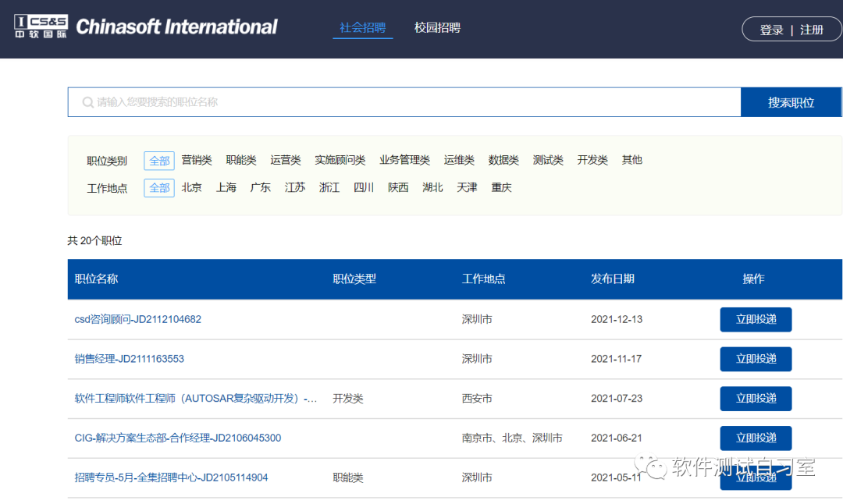
Task: Select 全部 under 职位类别
Action: pos(158,160)
